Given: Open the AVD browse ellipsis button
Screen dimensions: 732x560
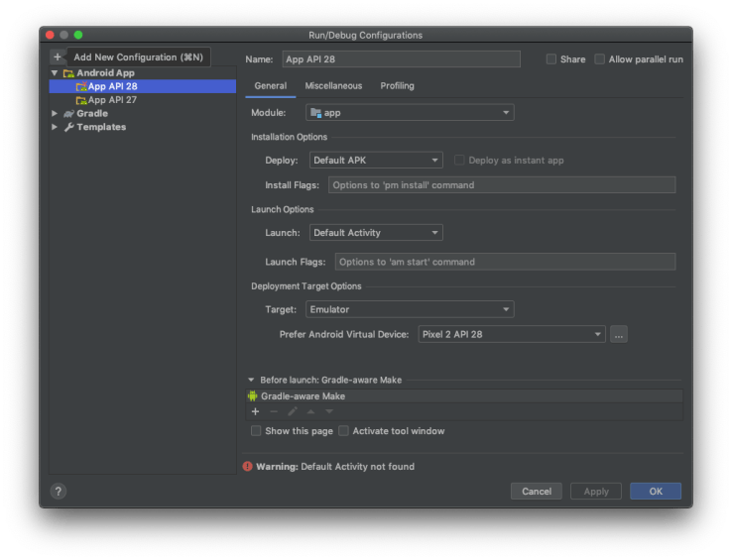Looking at the screenshot, I should (619, 334).
